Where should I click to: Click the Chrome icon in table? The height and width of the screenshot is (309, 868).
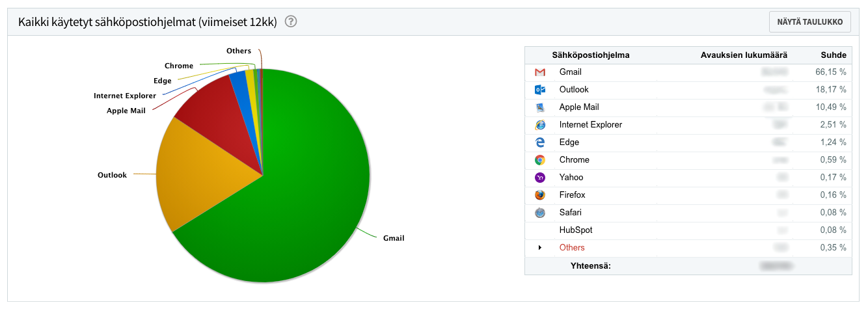pos(539,160)
